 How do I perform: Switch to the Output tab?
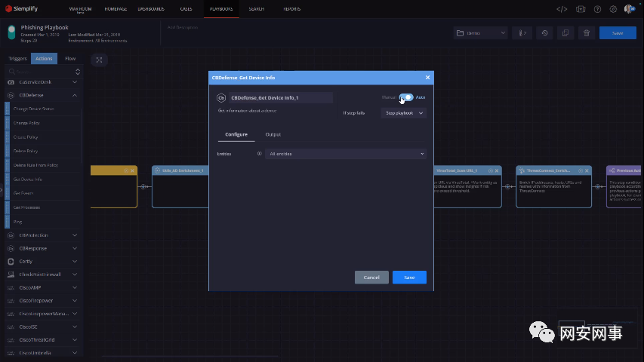pyautogui.click(x=273, y=135)
